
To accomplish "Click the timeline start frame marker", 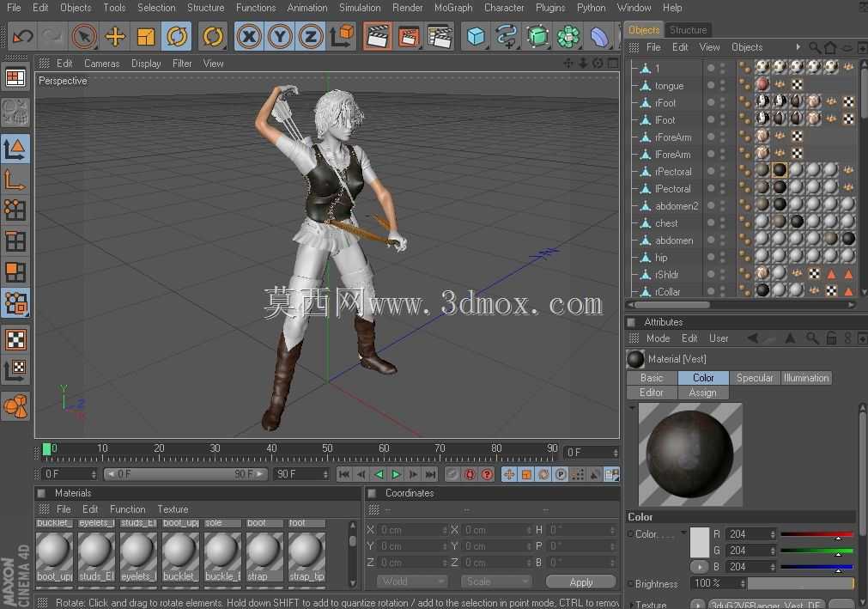I will 47,449.
